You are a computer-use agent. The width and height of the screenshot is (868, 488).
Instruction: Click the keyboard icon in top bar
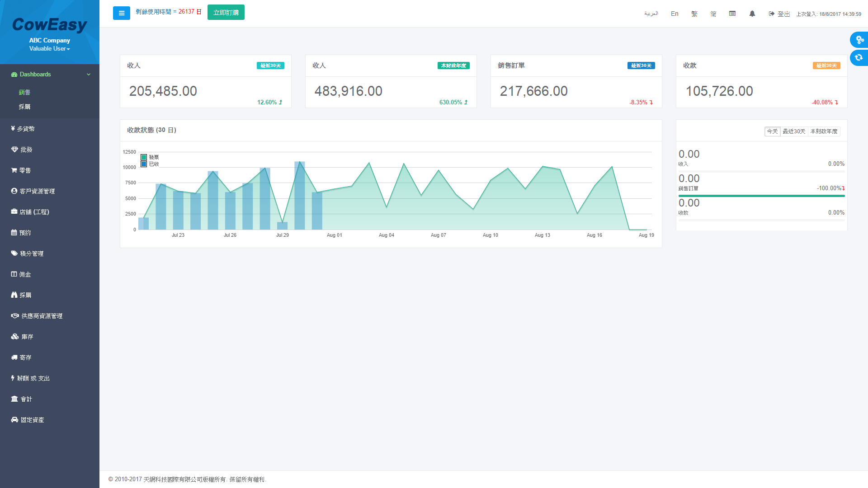click(732, 14)
